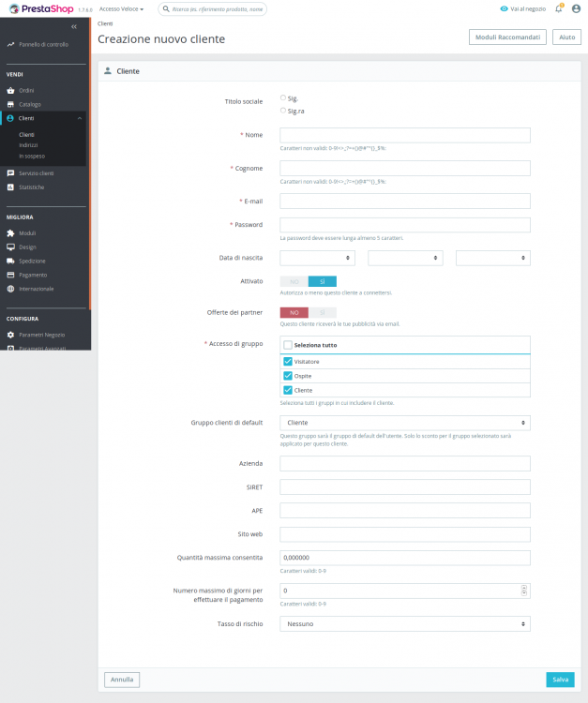This screenshot has width=588, height=703.
Task: Collapse the Clienti menu chevron
Action: point(80,118)
